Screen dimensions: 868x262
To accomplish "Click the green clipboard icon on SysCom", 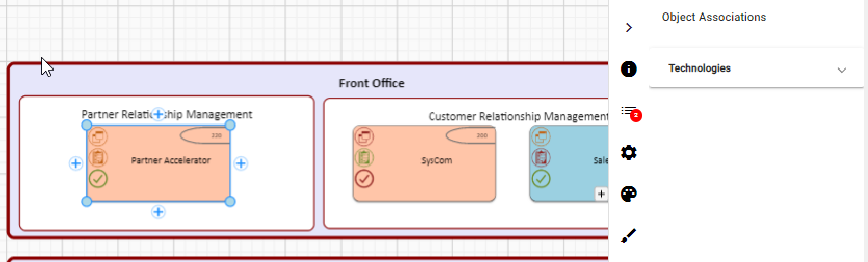I will 364,157.
